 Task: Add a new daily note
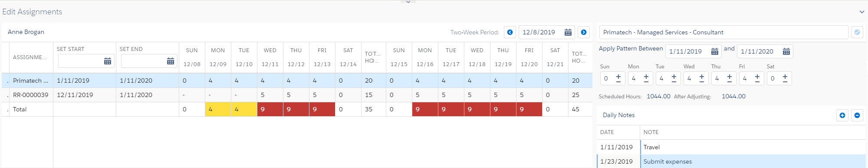[842, 115]
